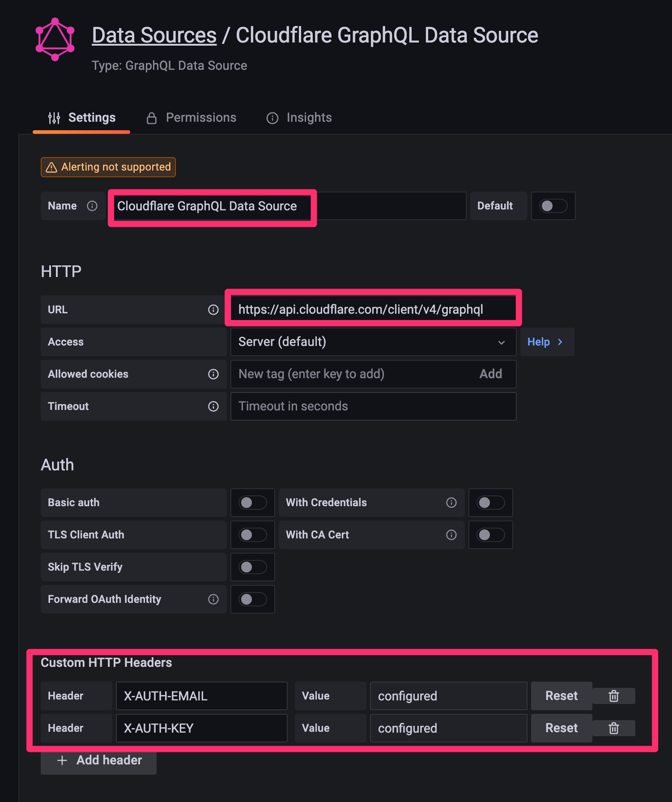The height and width of the screenshot is (802, 672).
Task: Open the Insights tab
Action: pyautogui.click(x=299, y=118)
